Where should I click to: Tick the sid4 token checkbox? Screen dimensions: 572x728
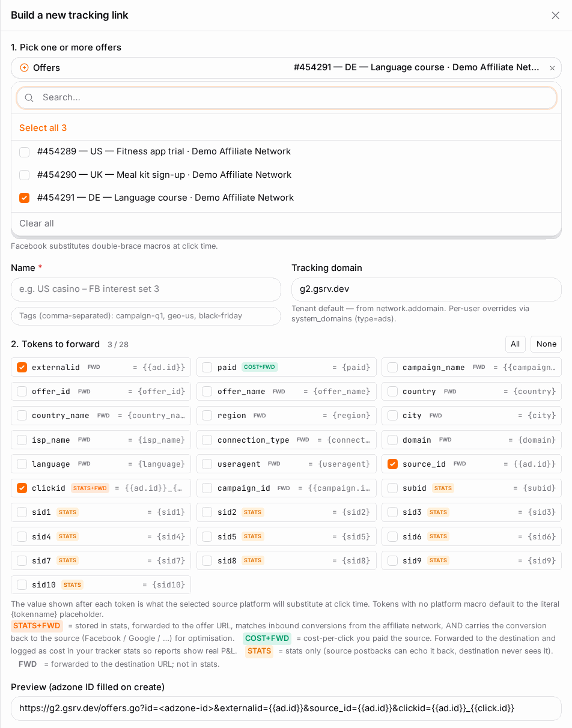(22, 536)
